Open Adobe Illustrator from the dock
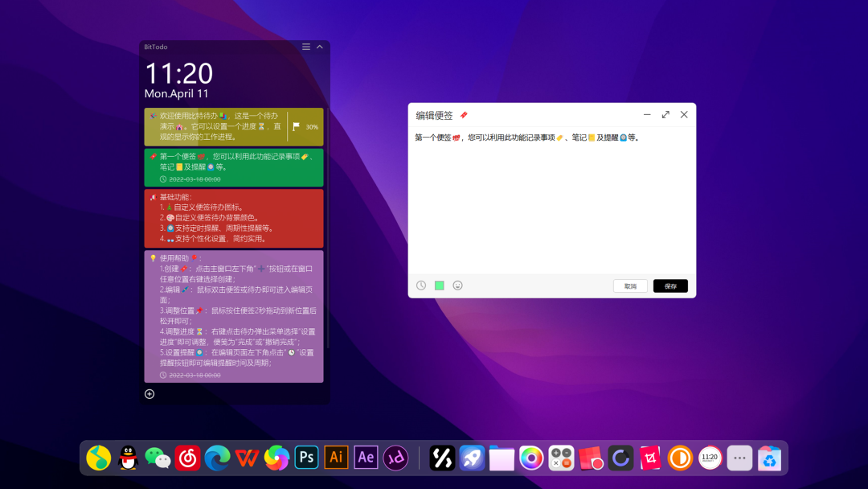 point(336,457)
